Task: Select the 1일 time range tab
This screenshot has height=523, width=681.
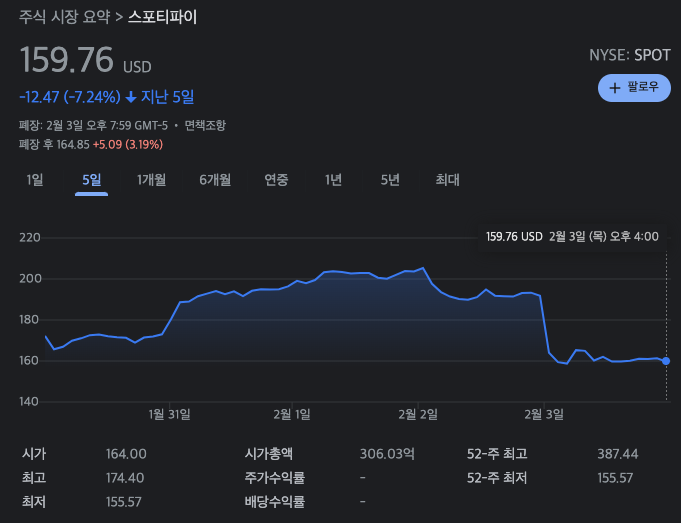Action: pyautogui.click(x=35, y=179)
